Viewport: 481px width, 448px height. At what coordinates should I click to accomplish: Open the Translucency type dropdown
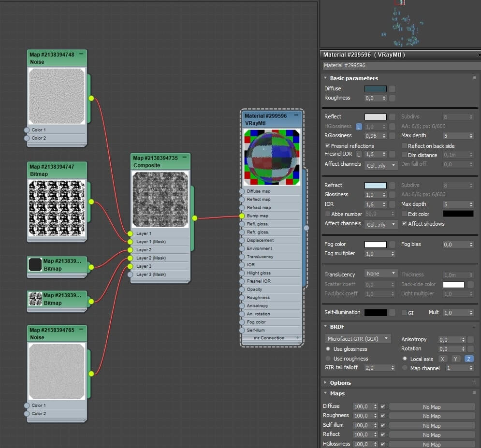[x=380, y=274]
